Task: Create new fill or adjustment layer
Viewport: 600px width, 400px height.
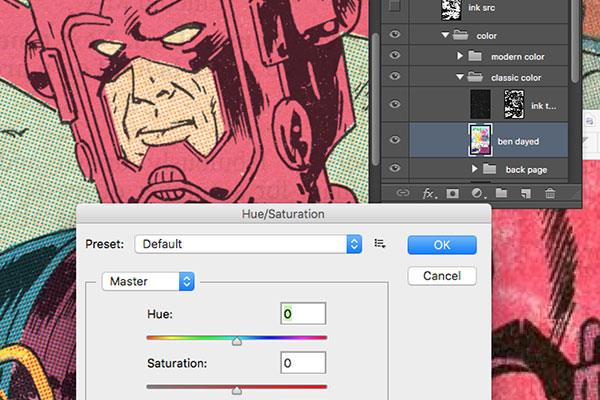Action: click(x=478, y=193)
